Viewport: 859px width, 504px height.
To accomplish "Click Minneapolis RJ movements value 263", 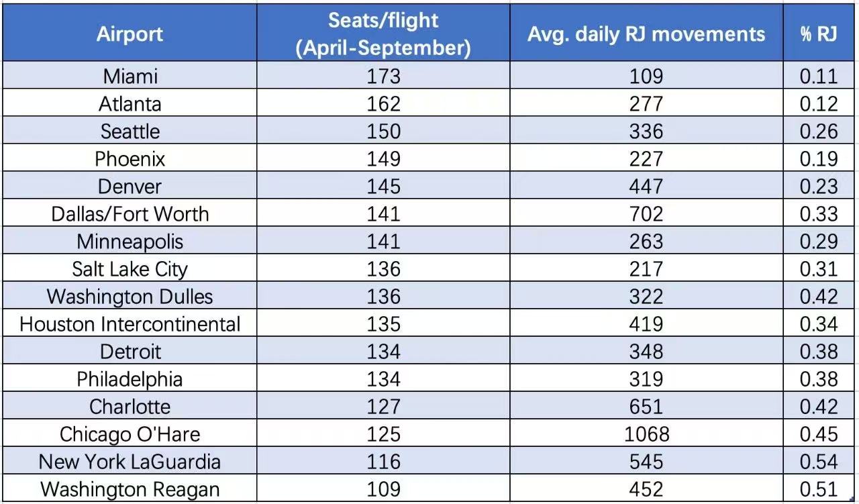I will (646, 241).
